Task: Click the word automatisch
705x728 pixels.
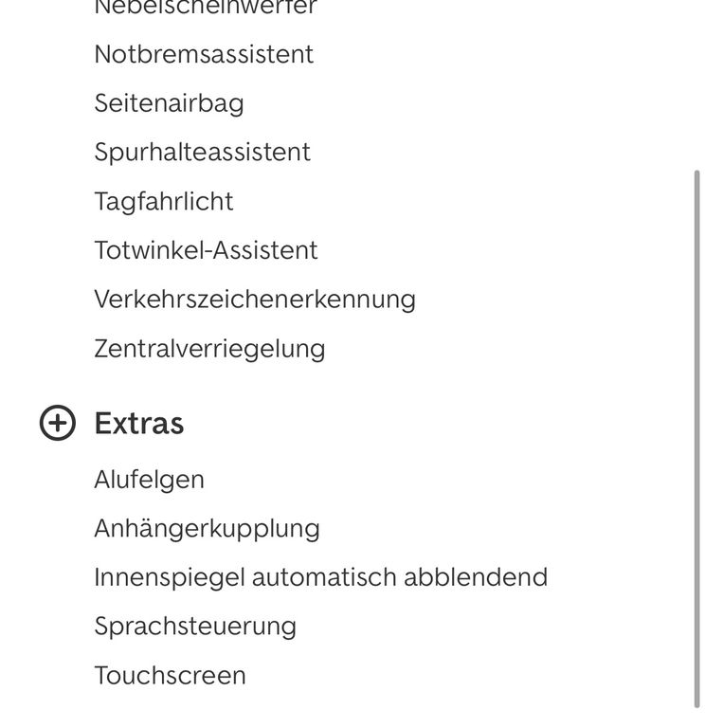Action: [x=323, y=578]
